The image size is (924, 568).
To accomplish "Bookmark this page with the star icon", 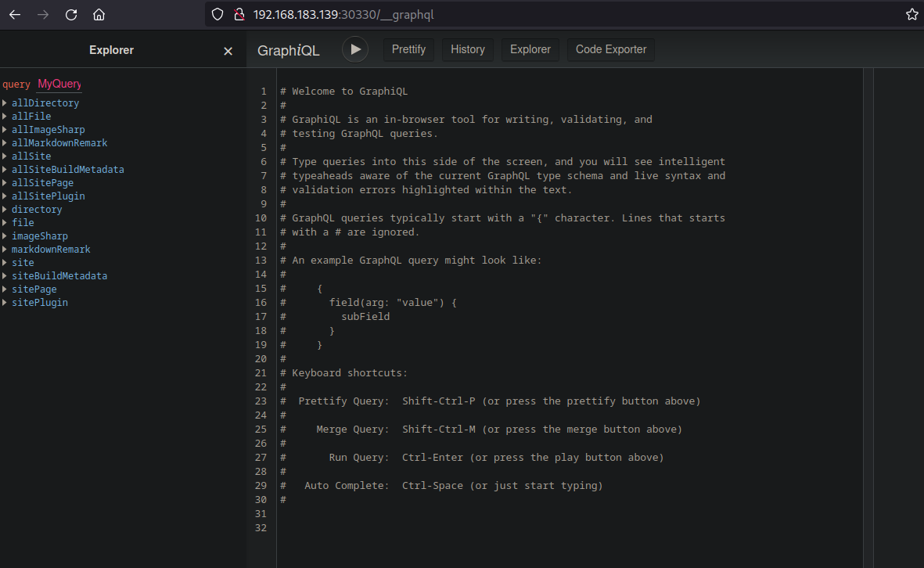I will tap(911, 15).
